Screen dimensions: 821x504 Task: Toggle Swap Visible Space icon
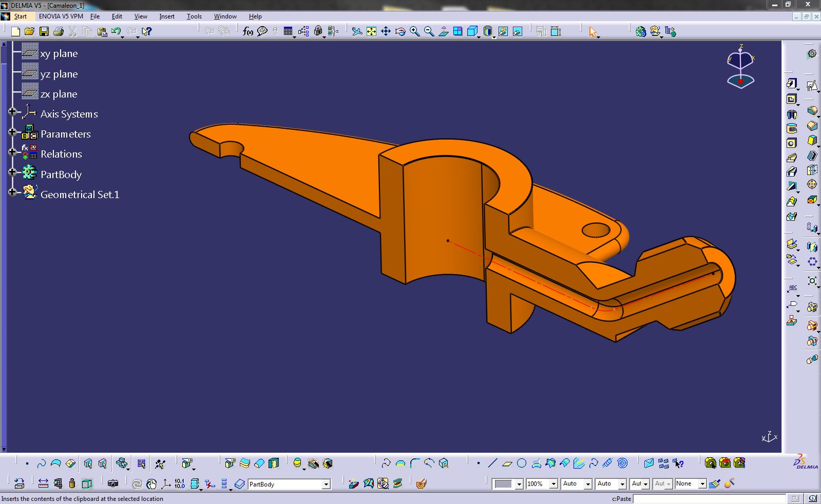click(x=517, y=32)
